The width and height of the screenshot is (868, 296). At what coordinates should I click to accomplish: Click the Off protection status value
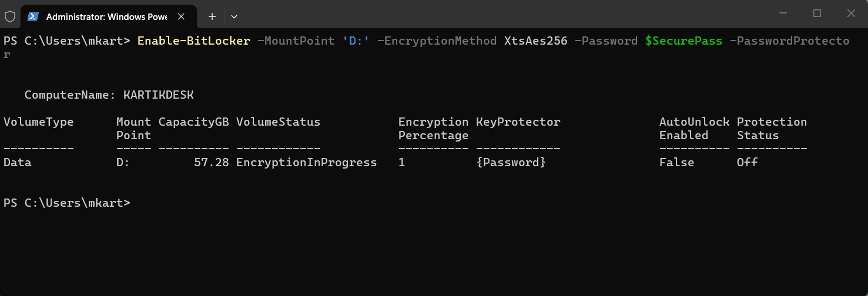pos(747,163)
